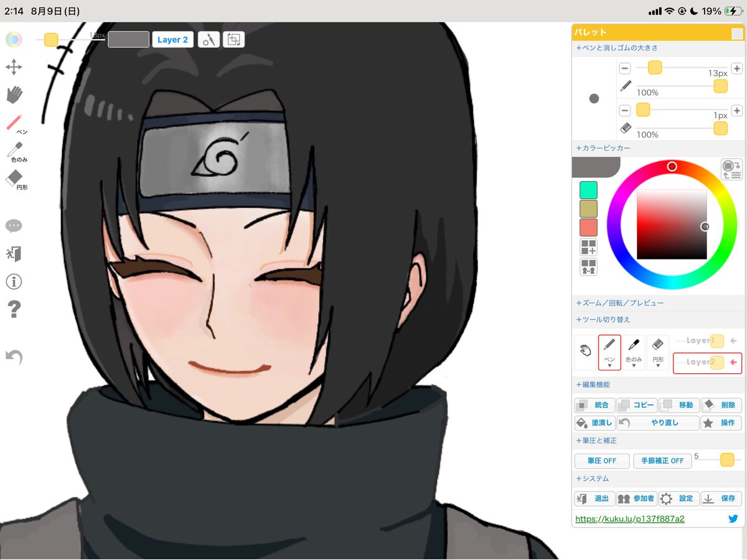The height and width of the screenshot is (560, 747).
Task: Increase pen size with plus button
Action: click(x=736, y=68)
